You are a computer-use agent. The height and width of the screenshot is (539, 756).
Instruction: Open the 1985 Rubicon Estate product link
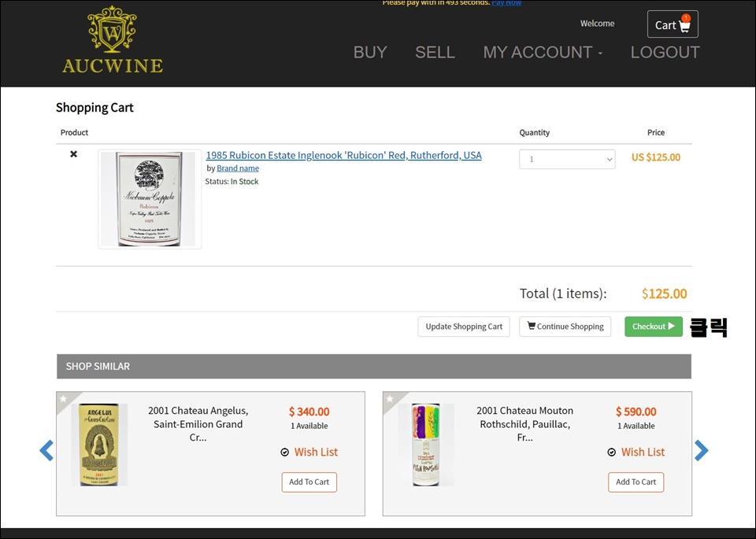[344, 155]
